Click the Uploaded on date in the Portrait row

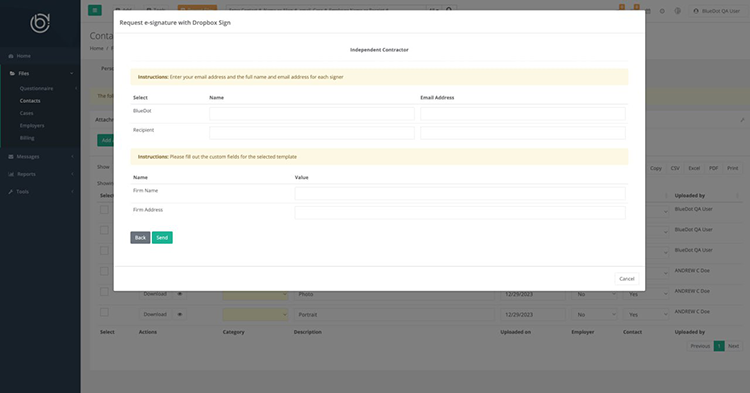click(532, 315)
